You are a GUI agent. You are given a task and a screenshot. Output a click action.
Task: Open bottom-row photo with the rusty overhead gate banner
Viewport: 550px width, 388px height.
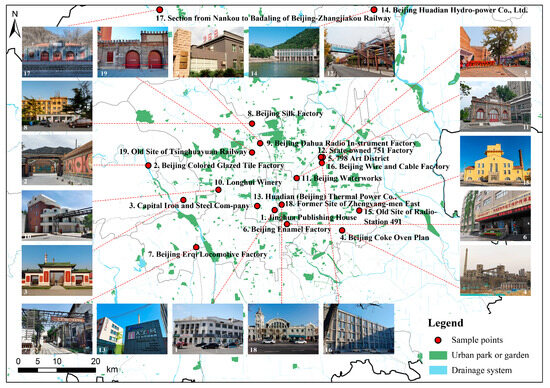click(57, 329)
